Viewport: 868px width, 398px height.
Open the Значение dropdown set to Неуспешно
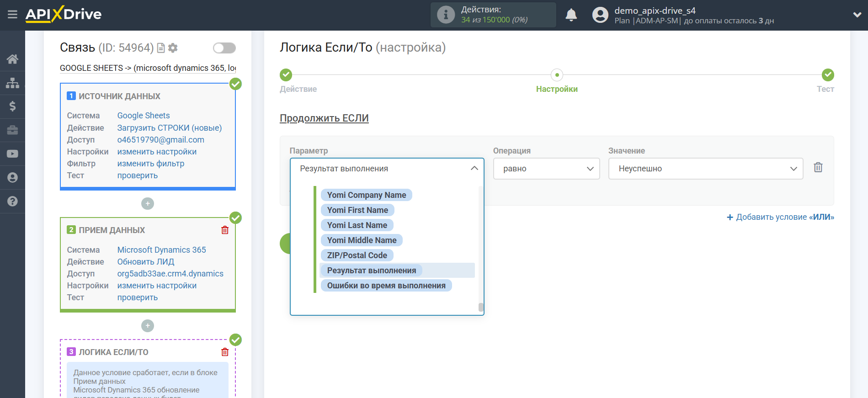pyautogui.click(x=706, y=169)
